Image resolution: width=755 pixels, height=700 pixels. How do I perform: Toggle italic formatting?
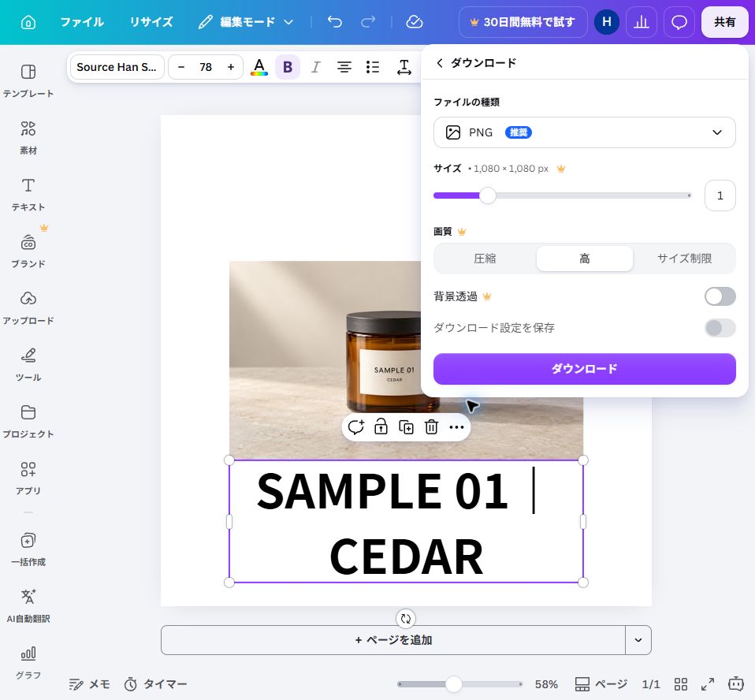315,67
